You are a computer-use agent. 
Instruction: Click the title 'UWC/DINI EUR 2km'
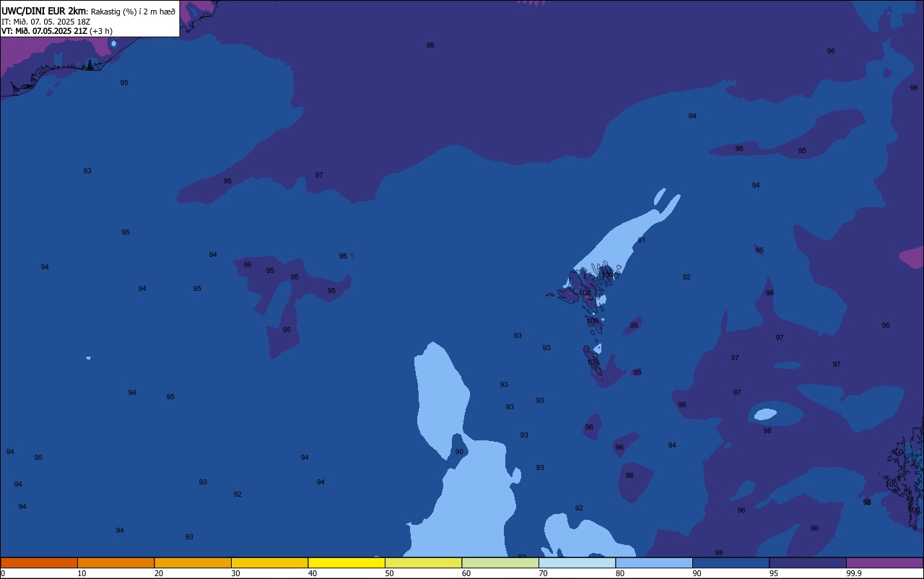tap(44, 11)
